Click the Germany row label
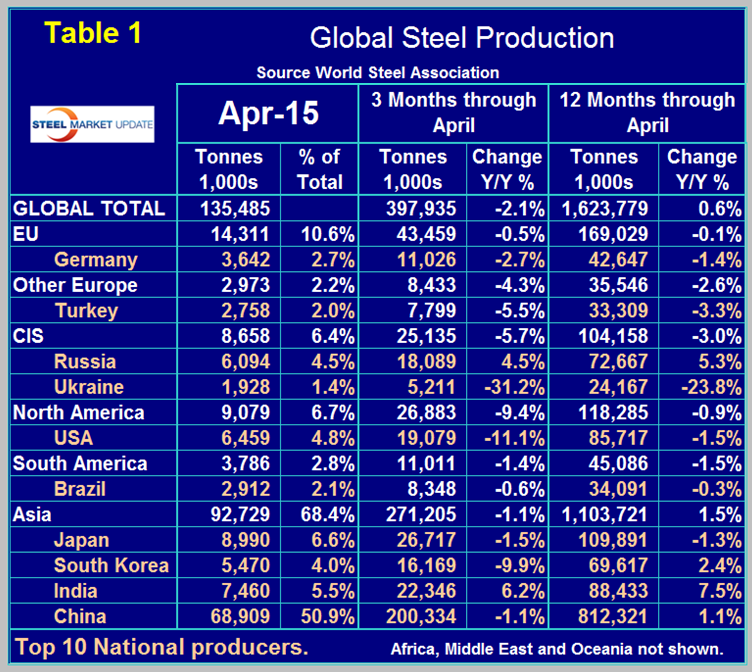Screen dimensions: 752x672 [x=95, y=259]
